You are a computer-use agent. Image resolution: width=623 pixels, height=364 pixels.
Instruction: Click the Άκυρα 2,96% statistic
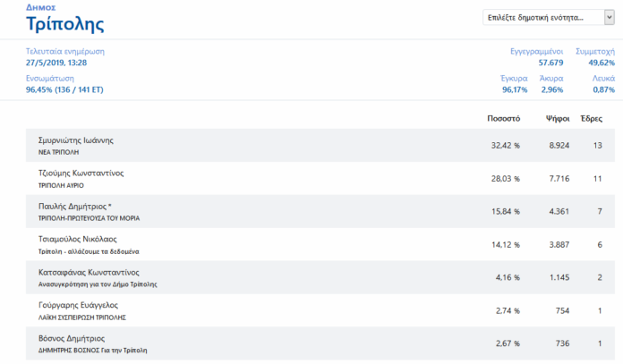(551, 89)
